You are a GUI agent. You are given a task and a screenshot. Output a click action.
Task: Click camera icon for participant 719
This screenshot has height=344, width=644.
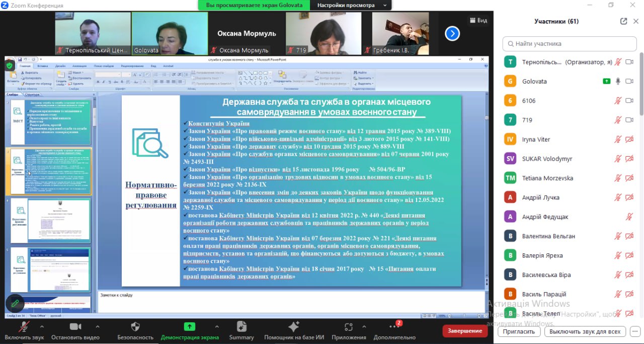629,120
